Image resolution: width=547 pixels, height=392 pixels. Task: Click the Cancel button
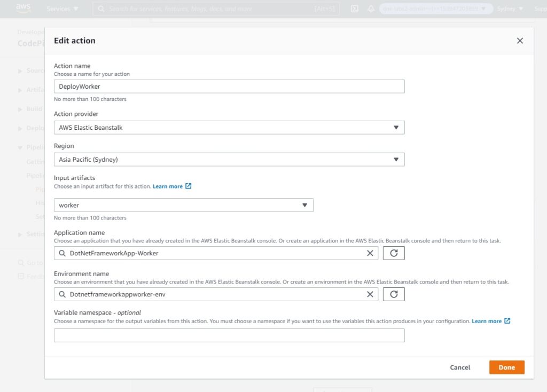pyautogui.click(x=460, y=367)
